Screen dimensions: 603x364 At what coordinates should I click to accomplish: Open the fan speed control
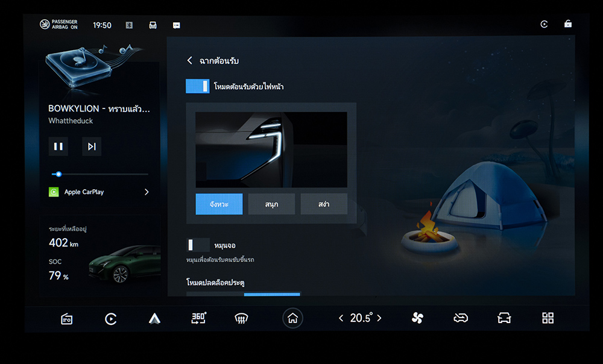(x=417, y=318)
